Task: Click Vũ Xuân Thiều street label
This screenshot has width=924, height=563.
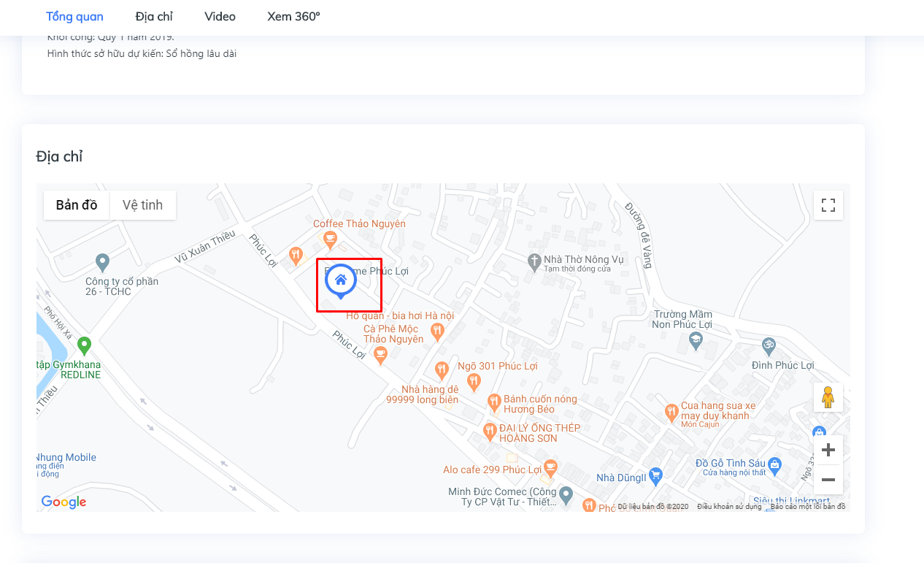Action: 205,247
